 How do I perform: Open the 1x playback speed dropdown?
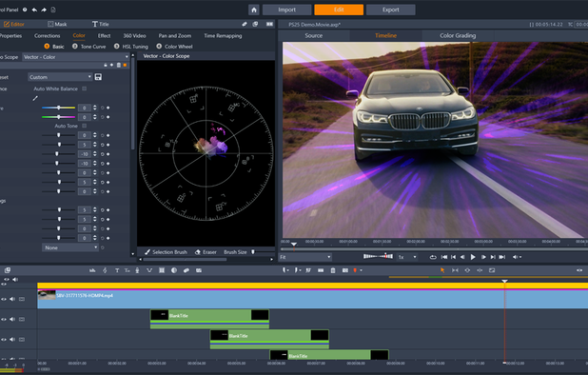coord(407,257)
